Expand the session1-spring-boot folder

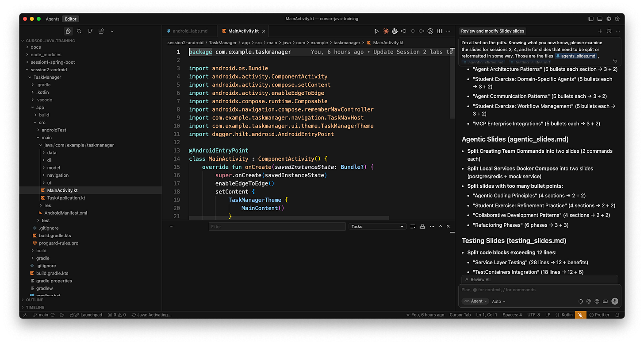(x=53, y=62)
